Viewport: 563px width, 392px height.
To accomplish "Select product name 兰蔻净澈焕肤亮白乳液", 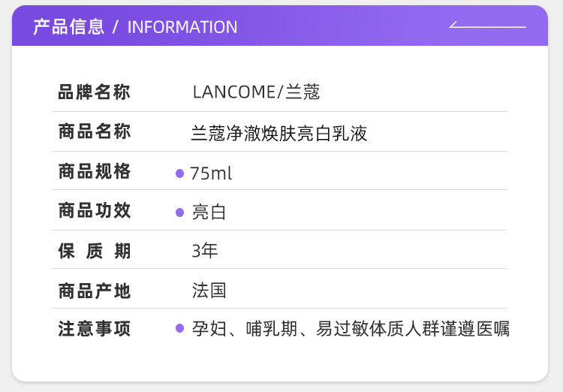I will [x=279, y=134].
